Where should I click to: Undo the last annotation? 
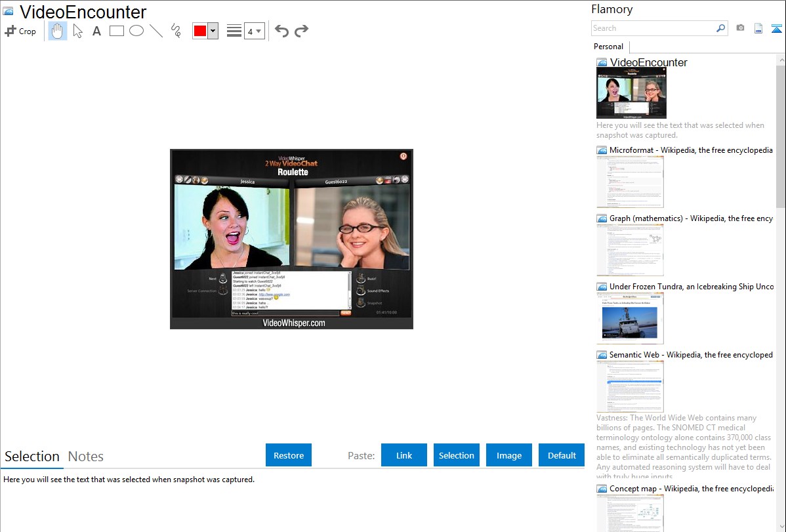[x=281, y=31]
